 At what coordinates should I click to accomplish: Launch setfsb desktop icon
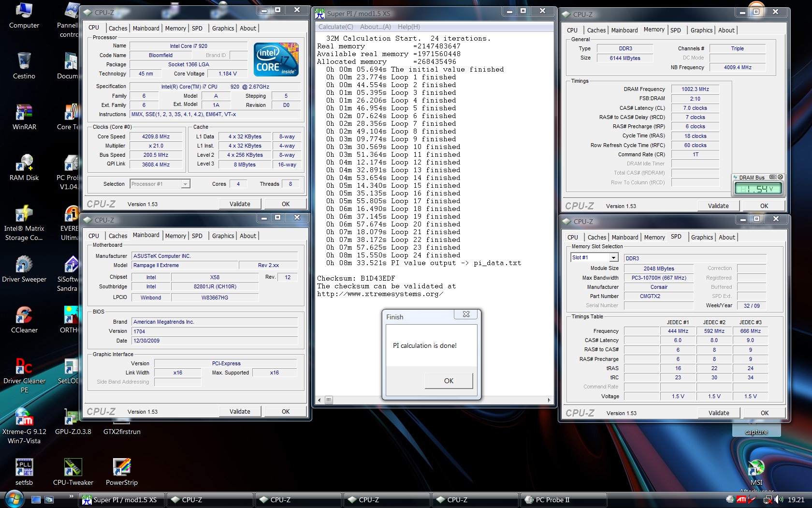[24, 473]
